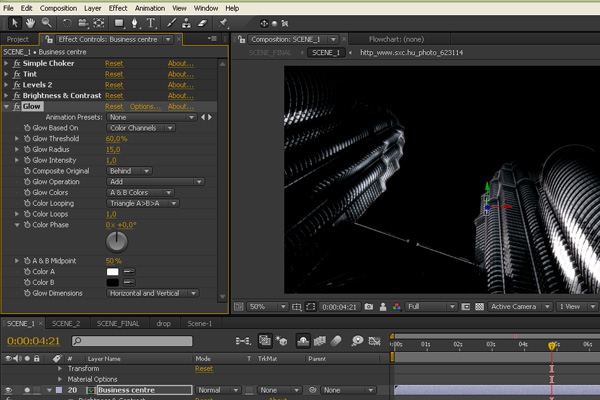This screenshot has width=600, height=400.
Task: Toggle Color Phase stopwatch
Action: (x=27, y=225)
